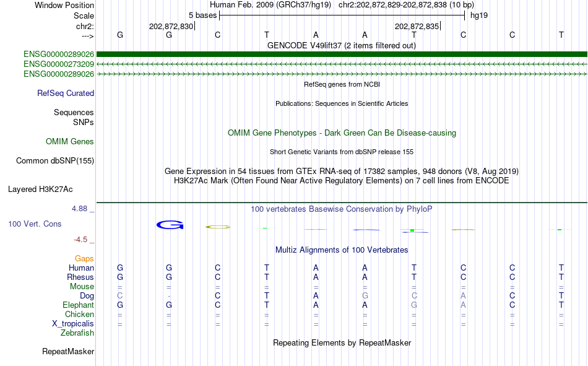This screenshot has height=366, width=588.
Task: Open Publications: Sequences in Scientific Articles title
Action: (342, 103)
